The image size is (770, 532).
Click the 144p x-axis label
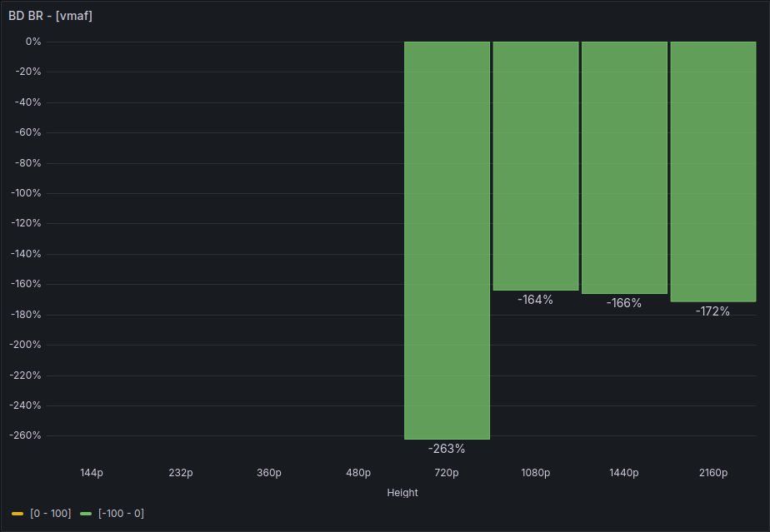click(x=92, y=473)
